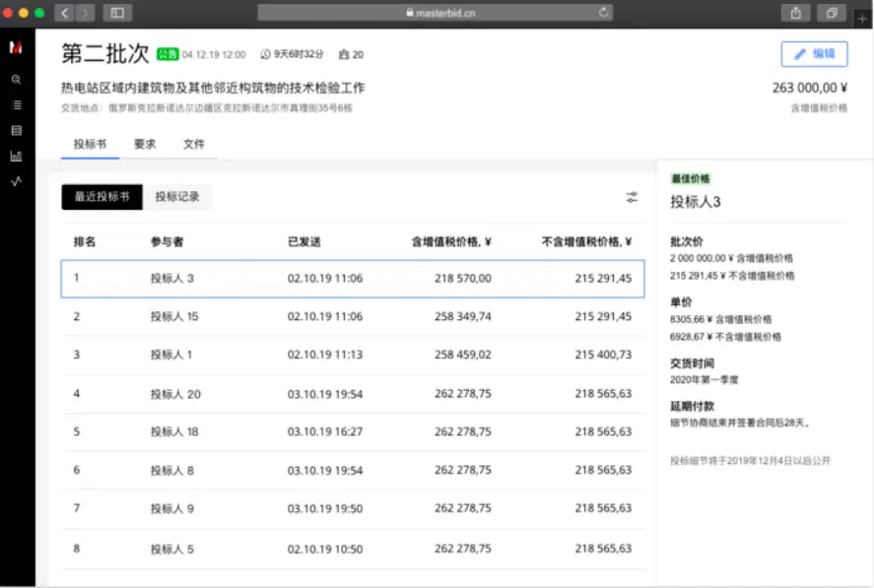Viewport: 874px width, 588px height.
Task: Open the table filter settings icon
Action: pos(632,197)
